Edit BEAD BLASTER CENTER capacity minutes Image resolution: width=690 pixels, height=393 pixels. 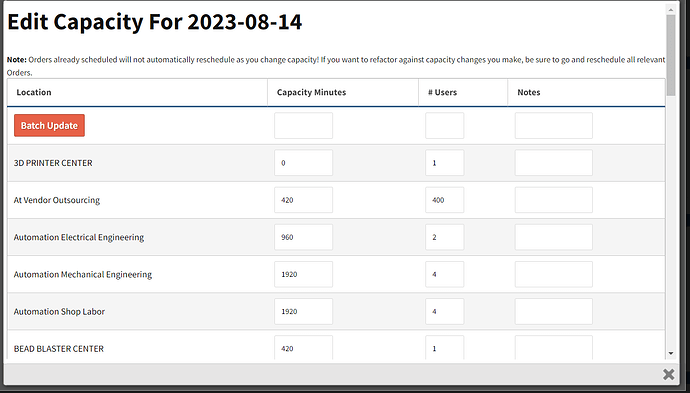[304, 348]
